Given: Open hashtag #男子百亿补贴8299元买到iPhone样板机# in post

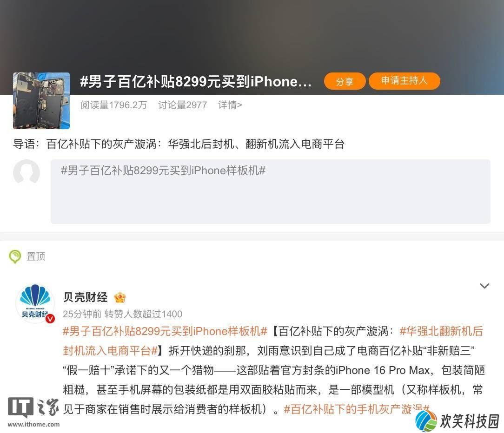Looking at the screenshot, I should click(x=165, y=331).
